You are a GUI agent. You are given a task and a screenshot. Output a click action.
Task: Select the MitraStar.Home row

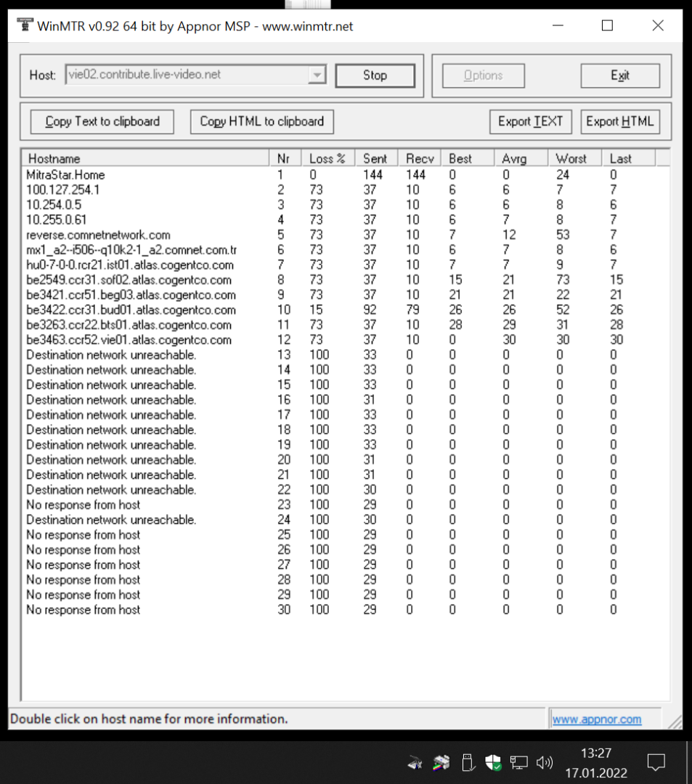tap(345, 174)
